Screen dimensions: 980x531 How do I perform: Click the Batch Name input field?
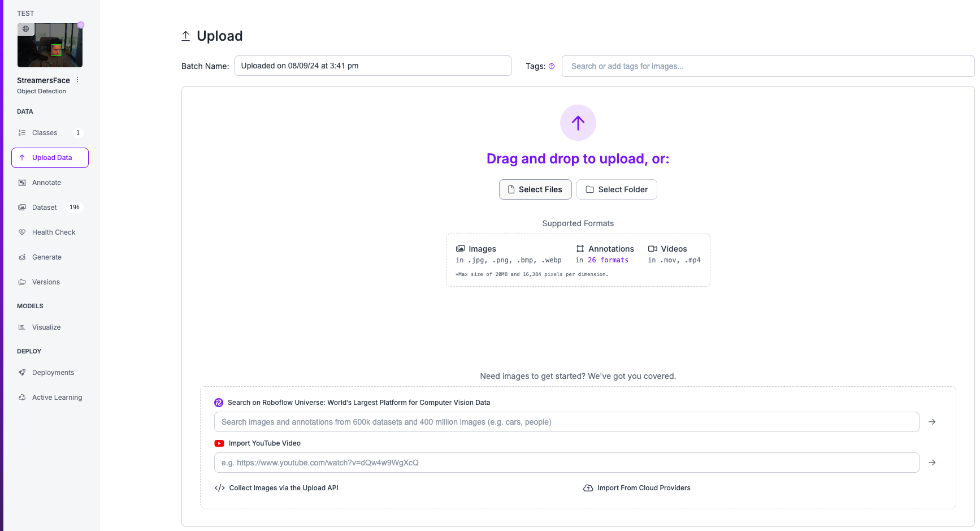(x=372, y=66)
